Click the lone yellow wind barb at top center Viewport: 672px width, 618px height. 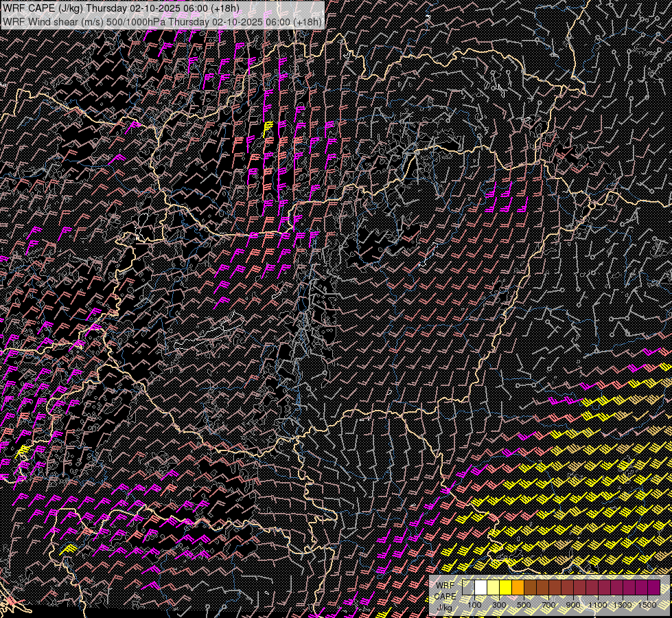coord(268,128)
